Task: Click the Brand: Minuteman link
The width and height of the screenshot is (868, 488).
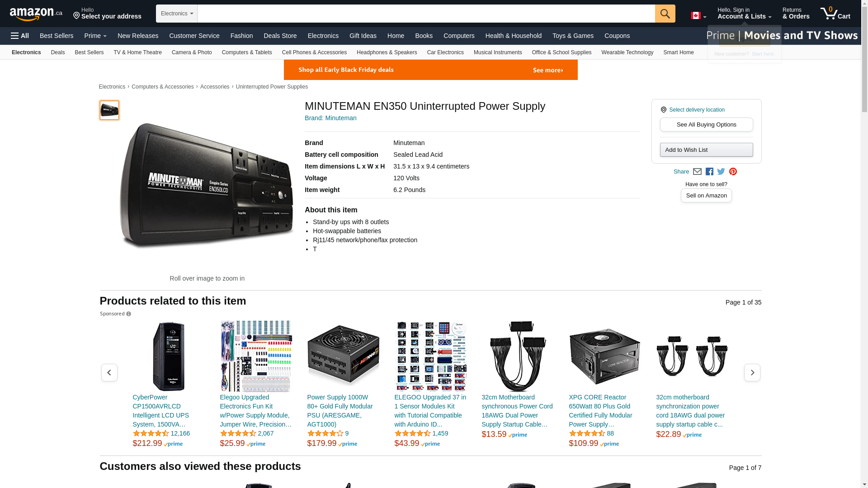Action: (x=330, y=118)
